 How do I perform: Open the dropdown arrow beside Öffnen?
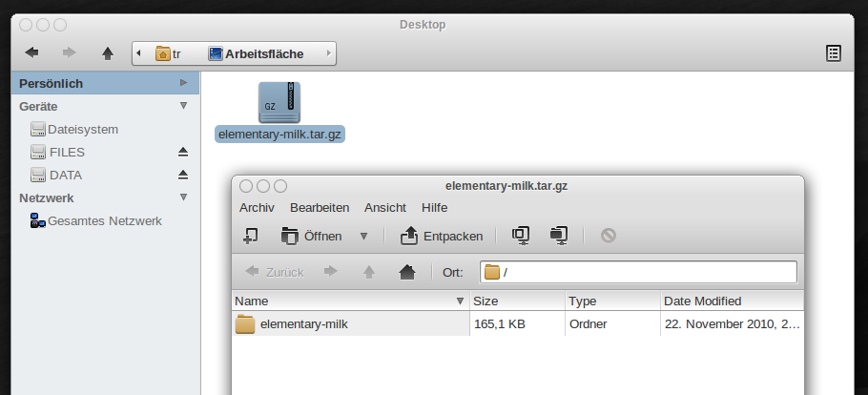(x=363, y=236)
